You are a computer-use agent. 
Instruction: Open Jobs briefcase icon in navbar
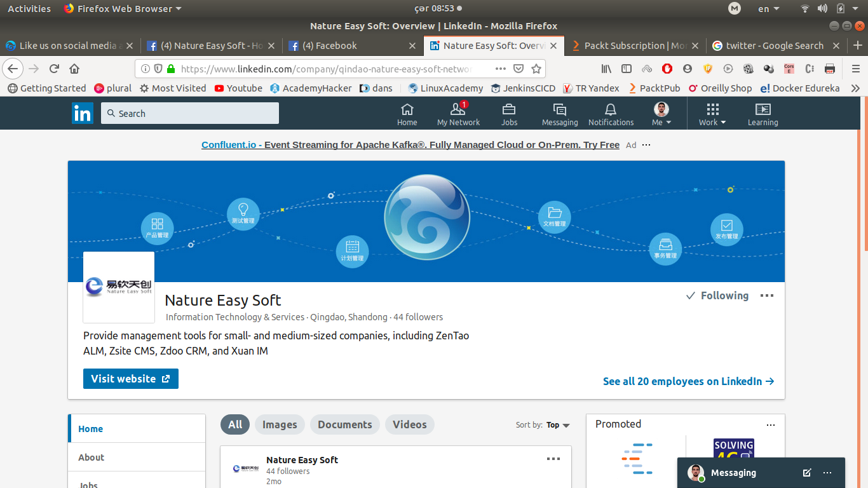[x=509, y=114]
